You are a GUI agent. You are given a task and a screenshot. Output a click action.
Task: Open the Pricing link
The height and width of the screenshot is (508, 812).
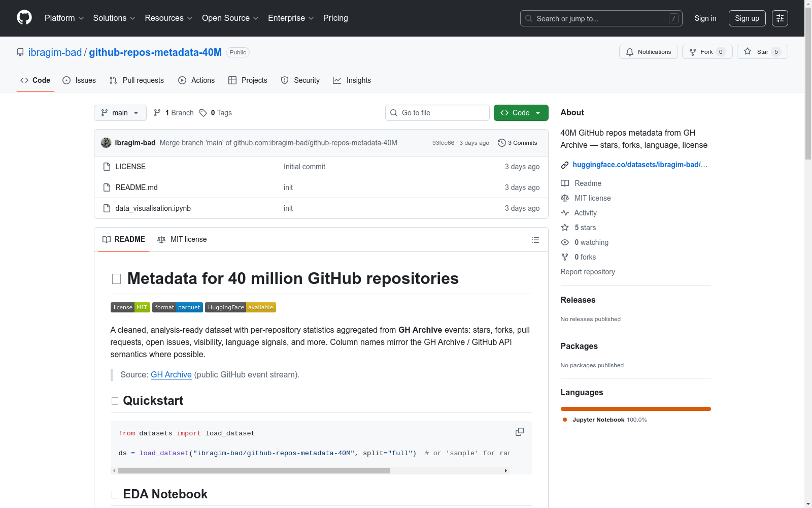335,18
